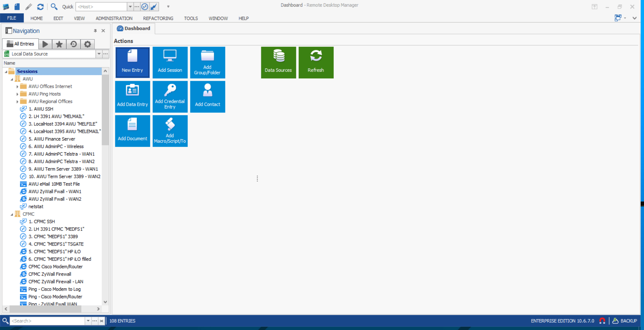644x330 pixels.
Task: Collapse the AWU group node
Action: tap(12, 79)
